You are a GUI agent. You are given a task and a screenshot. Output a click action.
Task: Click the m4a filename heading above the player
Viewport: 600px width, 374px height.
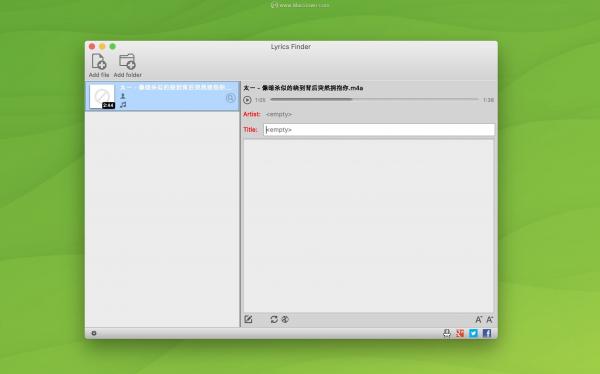click(303, 88)
